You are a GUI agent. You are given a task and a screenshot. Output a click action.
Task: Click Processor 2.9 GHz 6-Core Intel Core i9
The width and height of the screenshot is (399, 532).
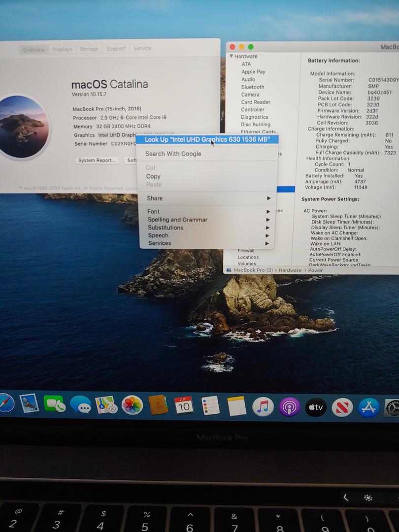click(x=120, y=117)
